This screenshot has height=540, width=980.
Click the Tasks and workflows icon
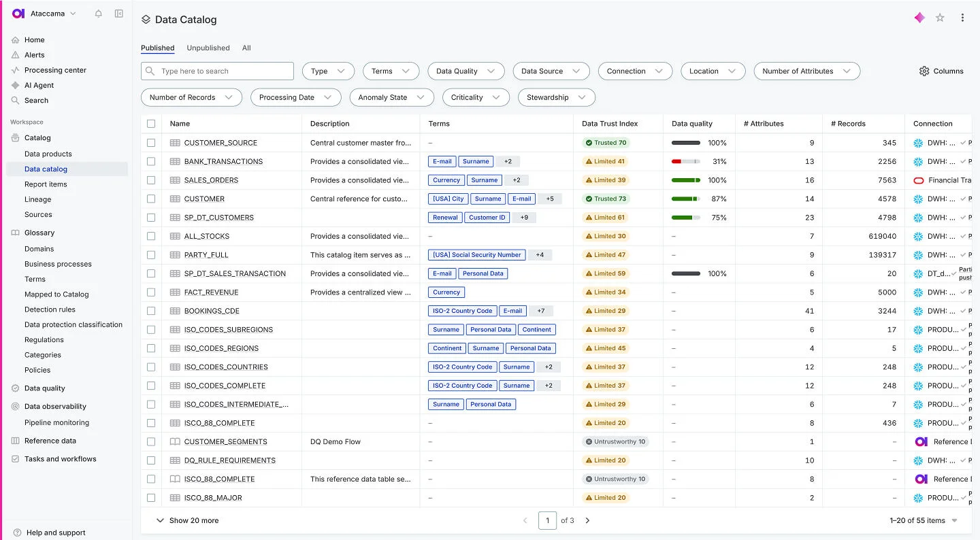pos(16,459)
